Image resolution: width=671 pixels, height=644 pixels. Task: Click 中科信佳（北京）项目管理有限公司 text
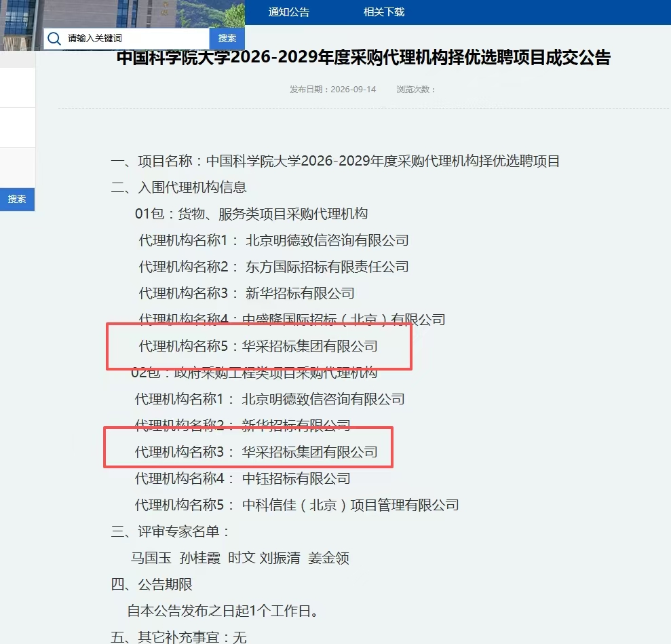[x=351, y=506]
